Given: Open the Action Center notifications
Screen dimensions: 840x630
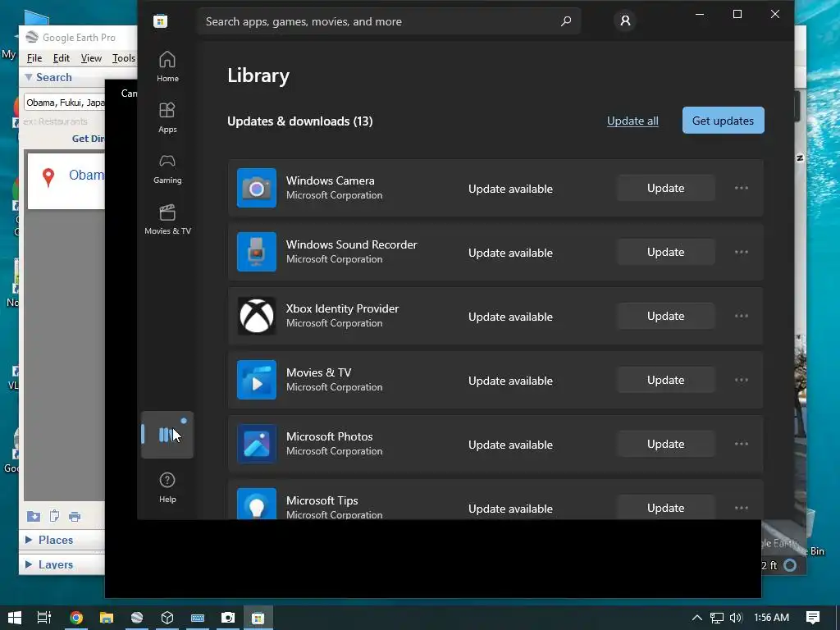Looking at the screenshot, I should (x=813, y=618).
